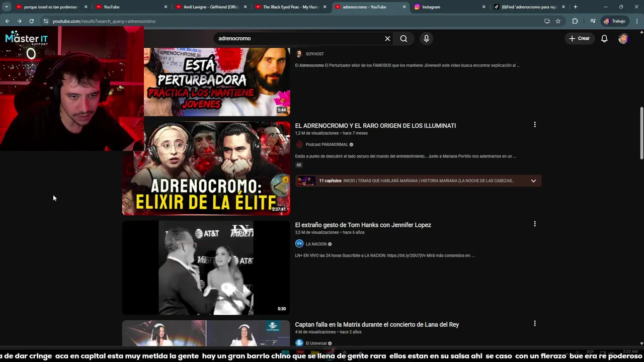The image size is (644, 362).
Task: Click the 'ELIXIR DE LA ÉLITE' thumbnail
Action: 206,168
